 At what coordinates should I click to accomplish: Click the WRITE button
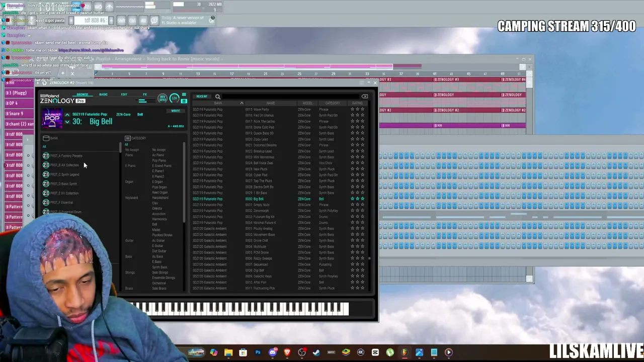click(176, 111)
